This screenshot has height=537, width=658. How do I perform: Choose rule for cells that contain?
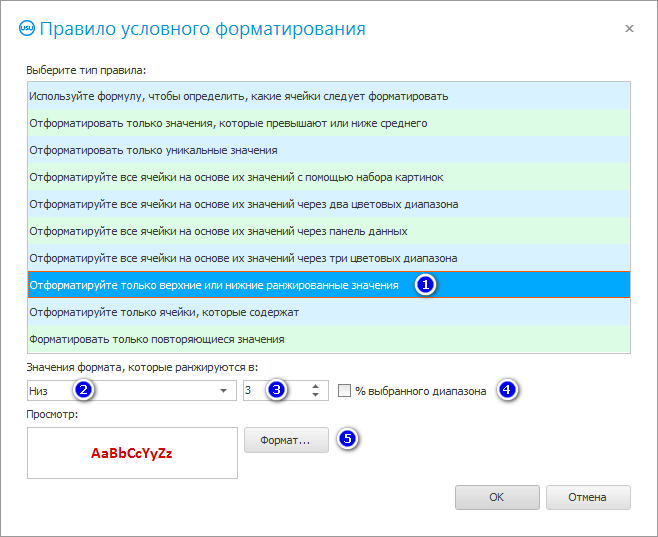[329, 312]
